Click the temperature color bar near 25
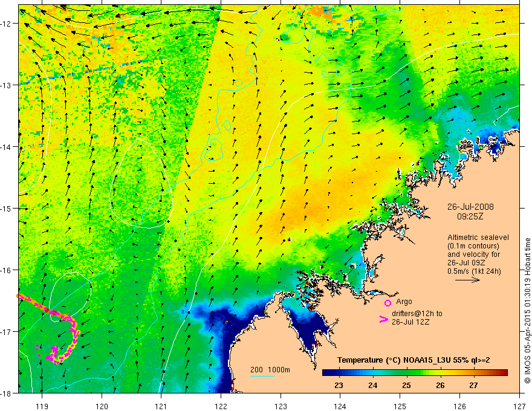Screen dimensions: 532x411 point(406,373)
